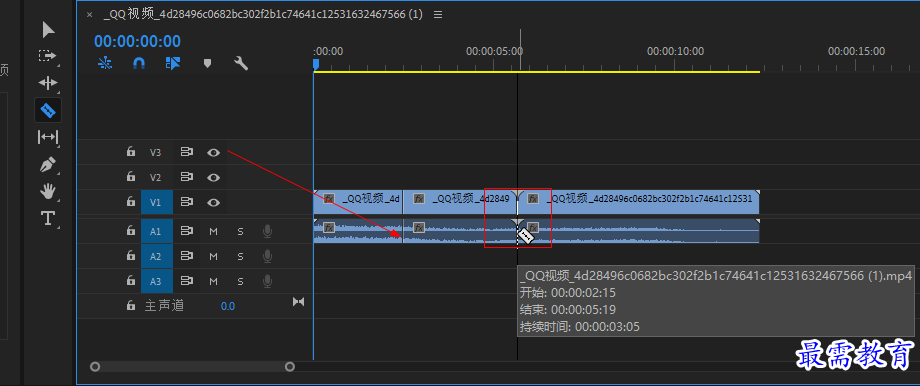
Task: Toggle A1 track targeting
Action: tap(157, 232)
